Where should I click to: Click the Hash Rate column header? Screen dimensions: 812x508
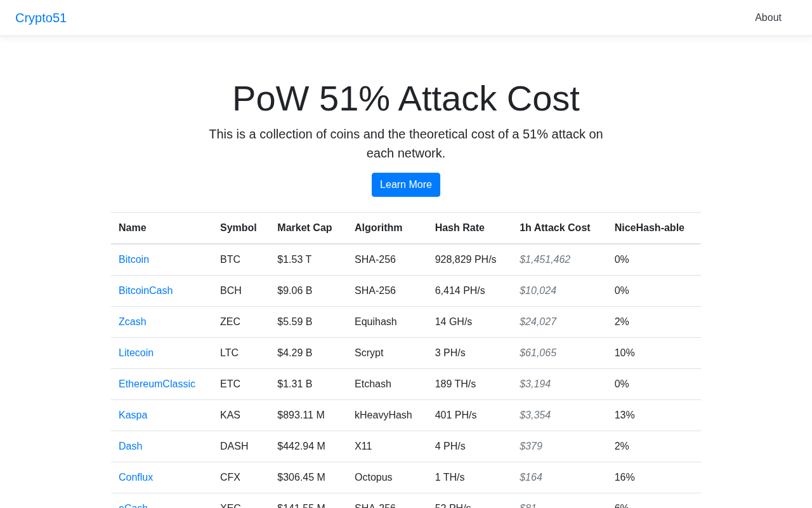(460, 228)
